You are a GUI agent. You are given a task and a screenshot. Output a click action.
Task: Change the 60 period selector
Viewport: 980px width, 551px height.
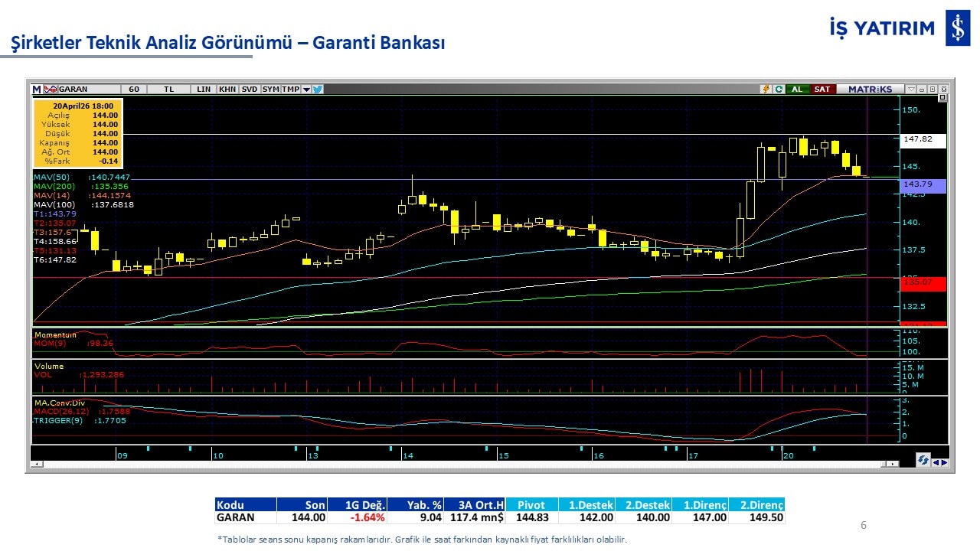pyautogui.click(x=134, y=89)
